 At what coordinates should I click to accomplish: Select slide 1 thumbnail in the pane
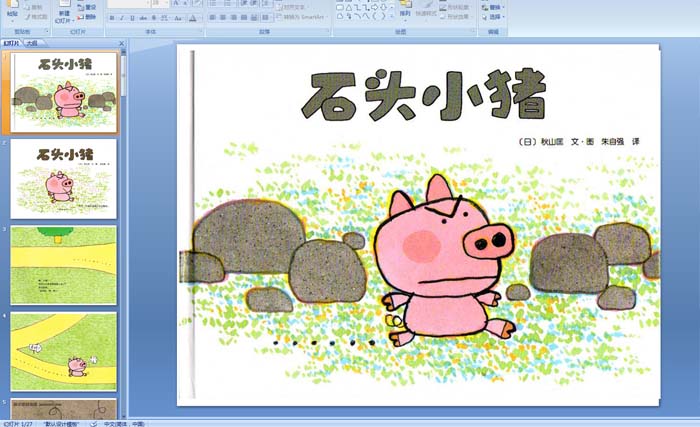(x=63, y=92)
